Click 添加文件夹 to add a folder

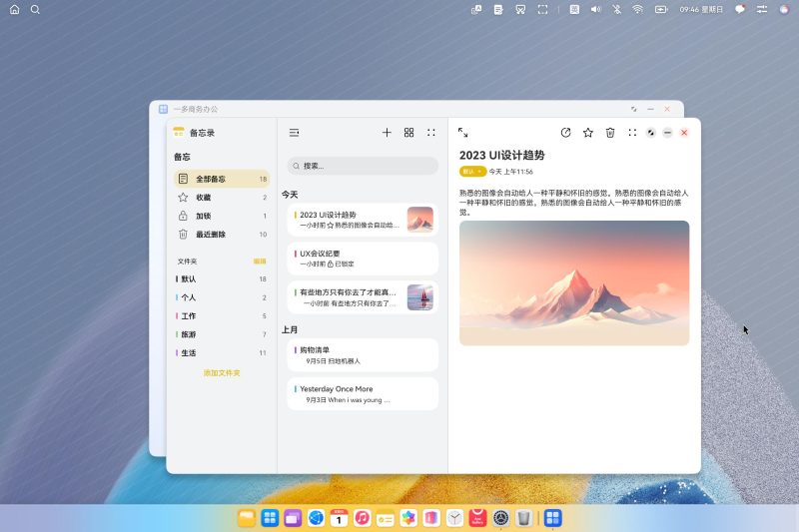pyautogui.click(x=222, y=373)
